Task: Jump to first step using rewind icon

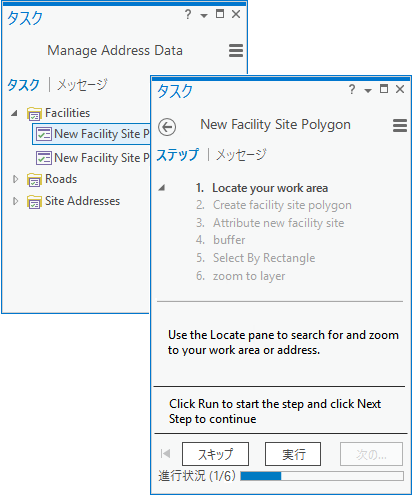Action: pyautogui.click(x=165, y=453)
